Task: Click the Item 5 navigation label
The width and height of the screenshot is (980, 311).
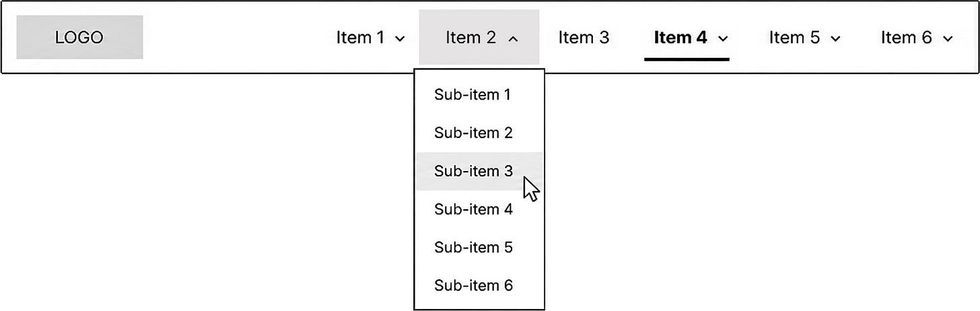Action: (795, 38)
